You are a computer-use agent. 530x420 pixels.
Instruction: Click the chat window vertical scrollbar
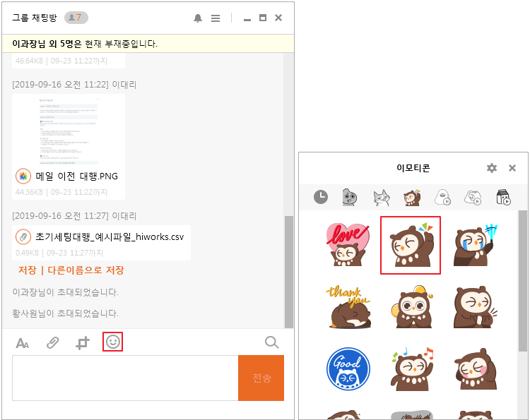288,272
